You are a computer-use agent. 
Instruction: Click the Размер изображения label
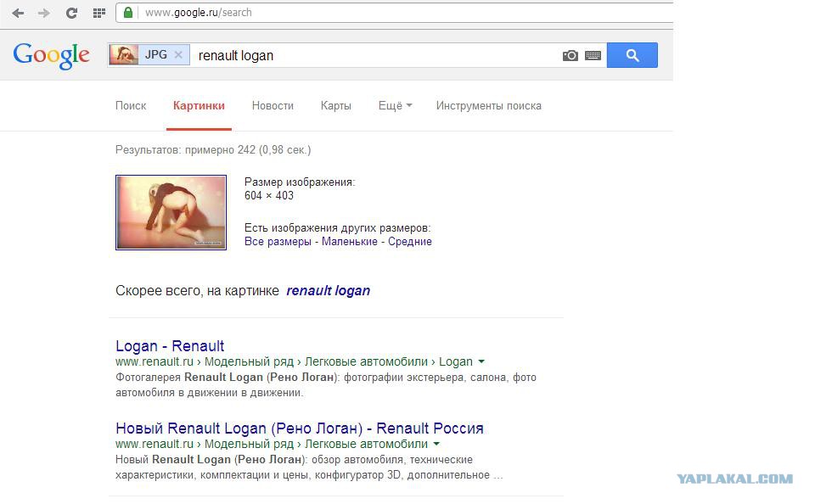(x=300, y=182)
